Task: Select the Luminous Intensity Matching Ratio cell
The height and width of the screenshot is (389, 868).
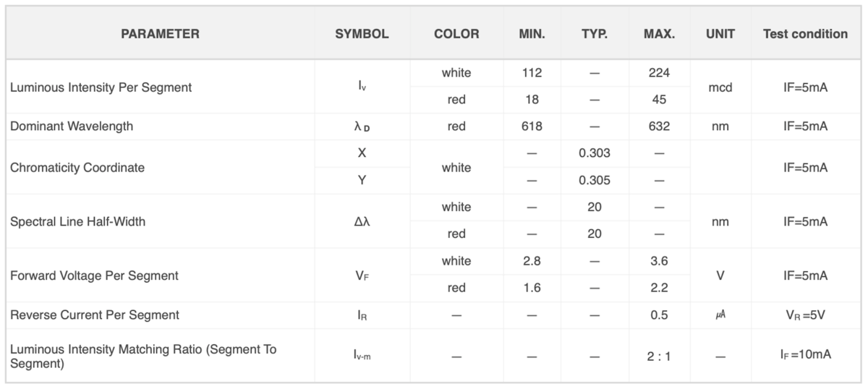Action: pos(160,356)
